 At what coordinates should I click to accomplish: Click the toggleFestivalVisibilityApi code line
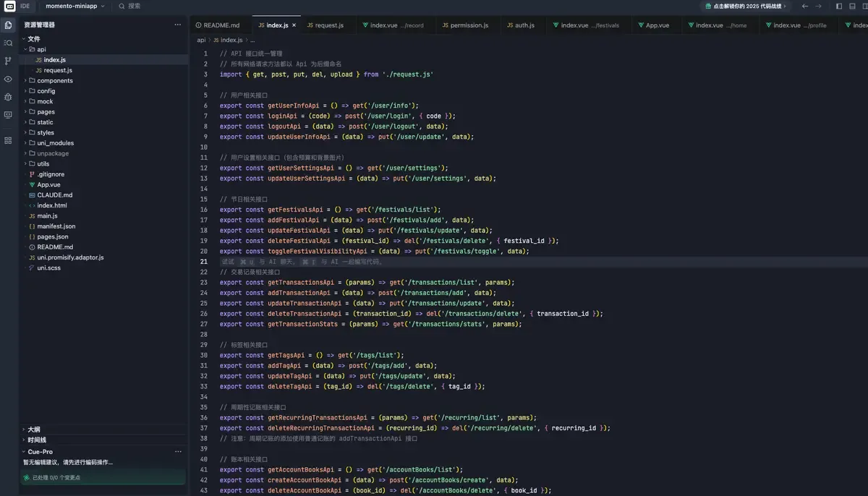coord(375,252)
